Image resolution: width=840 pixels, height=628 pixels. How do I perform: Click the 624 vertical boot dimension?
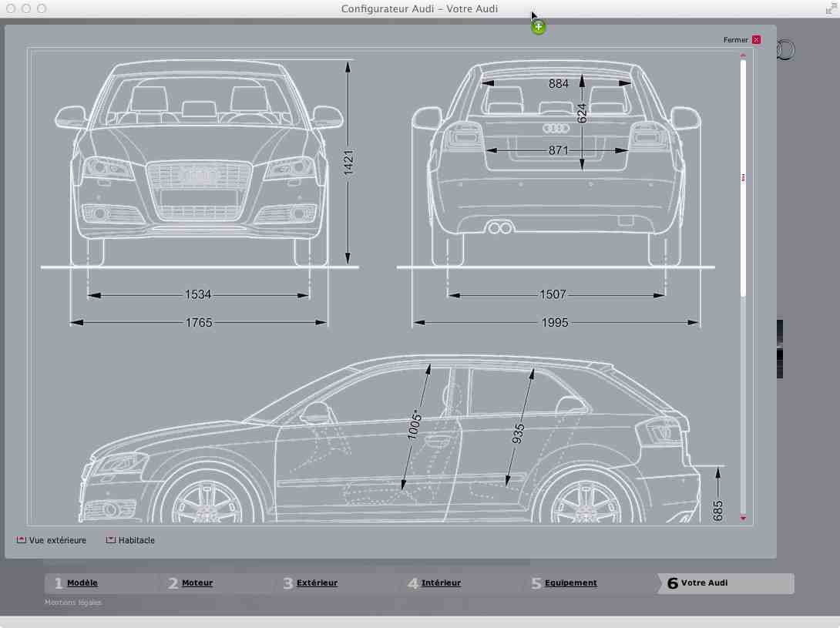tap(583, 113)
